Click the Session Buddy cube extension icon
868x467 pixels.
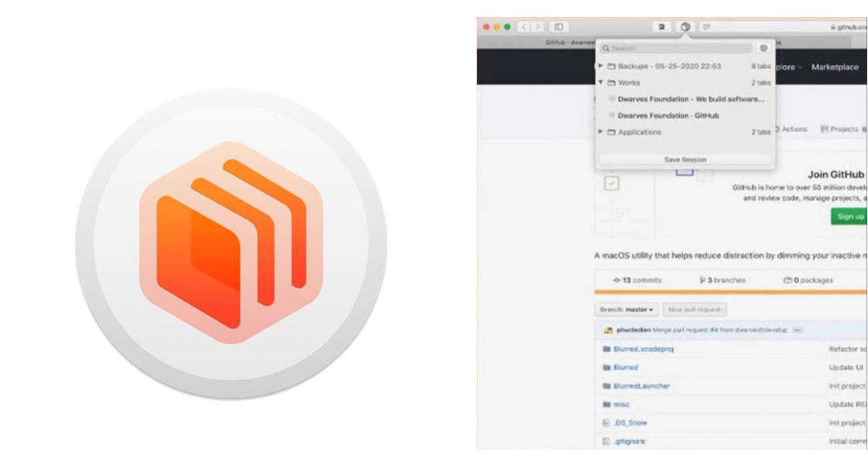pyautogui.click(x=685, y=27)
